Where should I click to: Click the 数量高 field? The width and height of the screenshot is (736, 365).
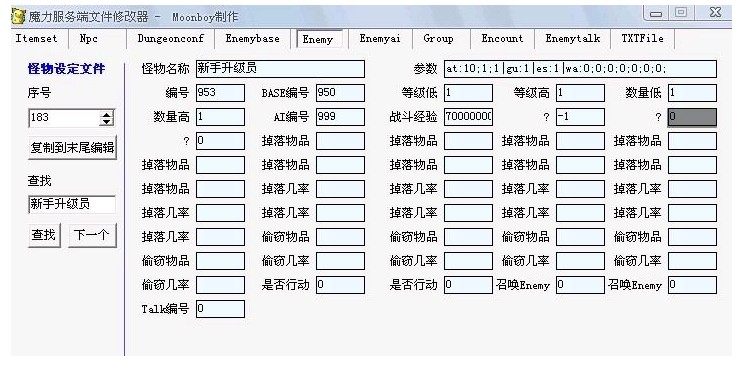click(220, 117)
